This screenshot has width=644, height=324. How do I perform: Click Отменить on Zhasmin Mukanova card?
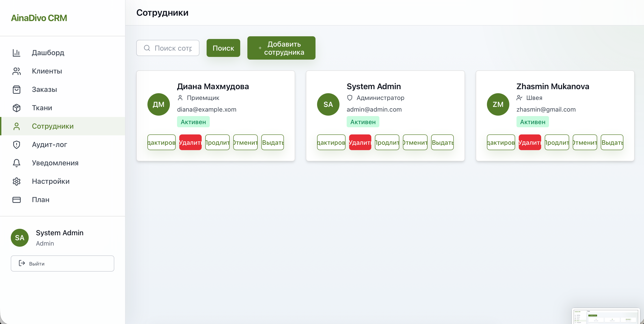click(585, 143)
